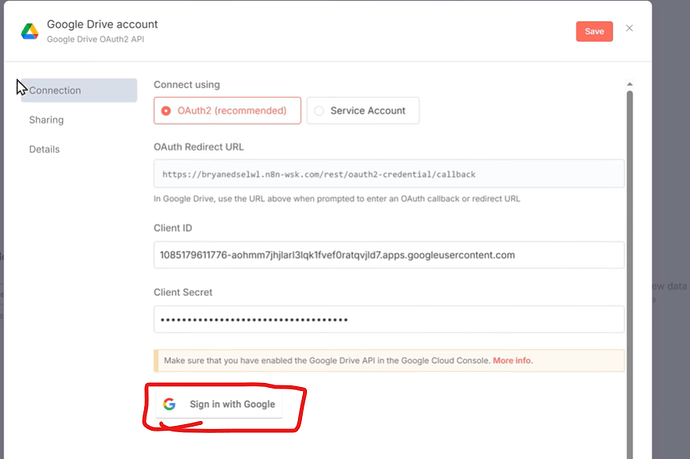Image resolution: width=690 pixels, height=459 pixels.
Task: Click the Google G logo icon
Action: 170,404
